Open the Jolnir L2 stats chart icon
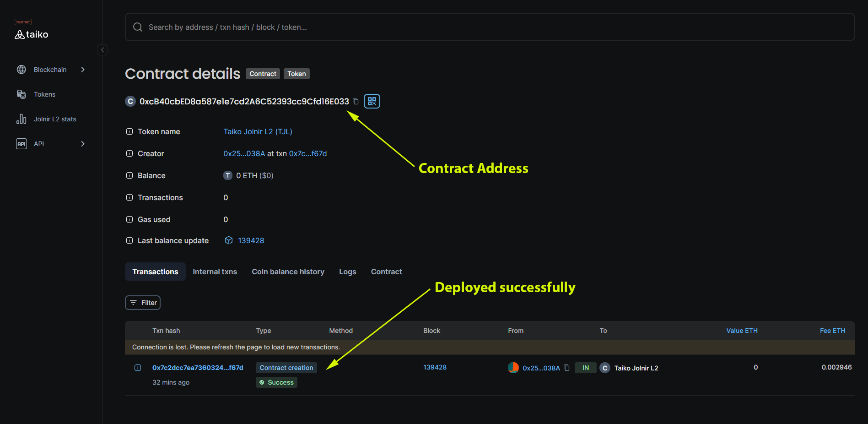The height and width of the screenshot is (424, 868). [22, 119]
